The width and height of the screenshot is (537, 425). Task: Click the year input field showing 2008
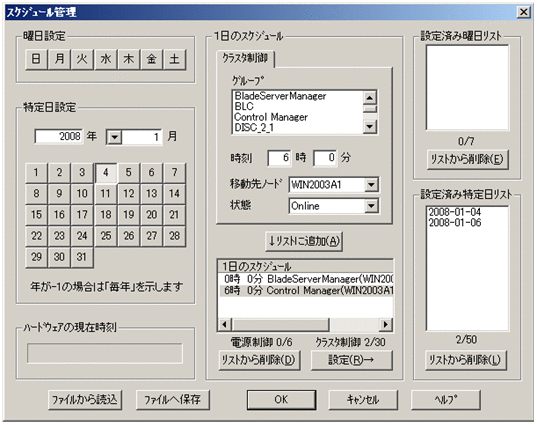pos(59,137)
